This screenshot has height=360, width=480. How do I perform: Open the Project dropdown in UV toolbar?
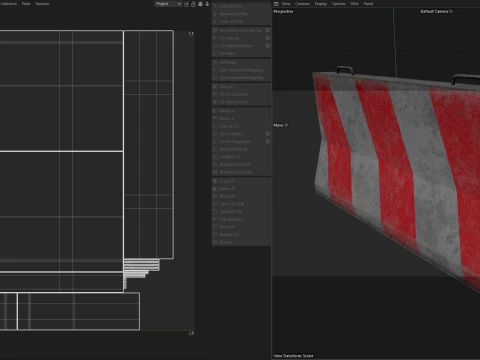pyautogui.click(x=168, y=4)
